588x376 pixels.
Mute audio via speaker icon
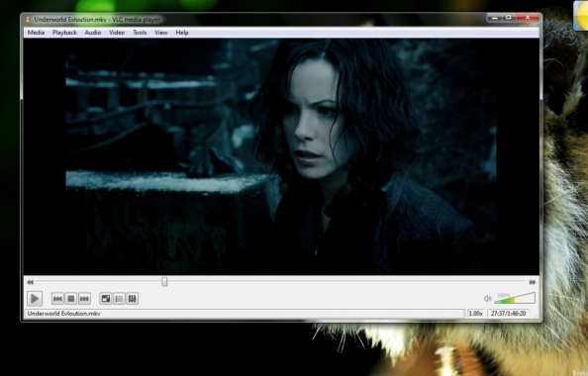(x=487, y=299)
